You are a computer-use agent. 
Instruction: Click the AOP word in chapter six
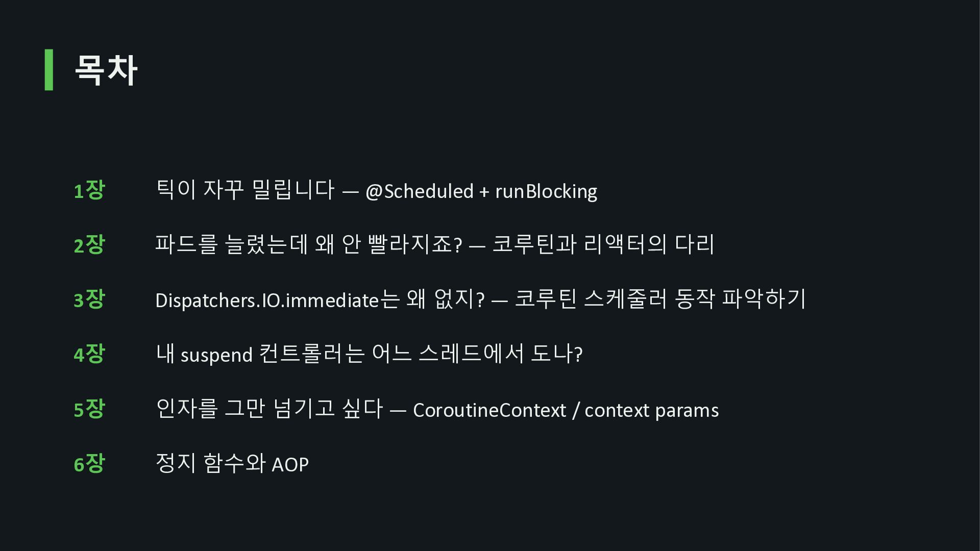point(290,465)
